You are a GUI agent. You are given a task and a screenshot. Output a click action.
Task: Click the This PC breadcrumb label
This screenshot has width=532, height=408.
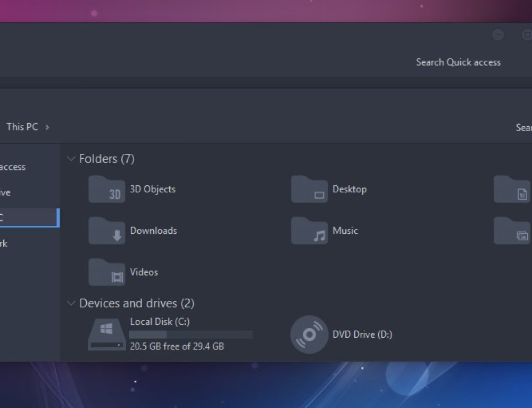(22, 127)
